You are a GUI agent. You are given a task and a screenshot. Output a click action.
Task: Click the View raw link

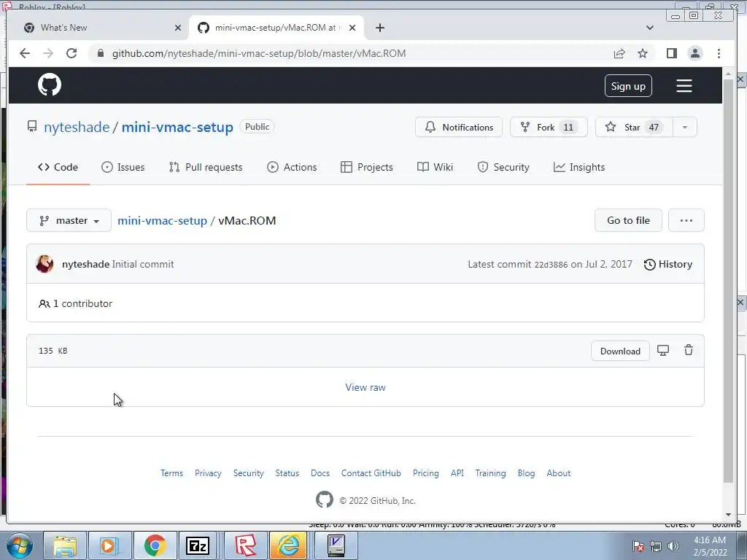(365, 387)
